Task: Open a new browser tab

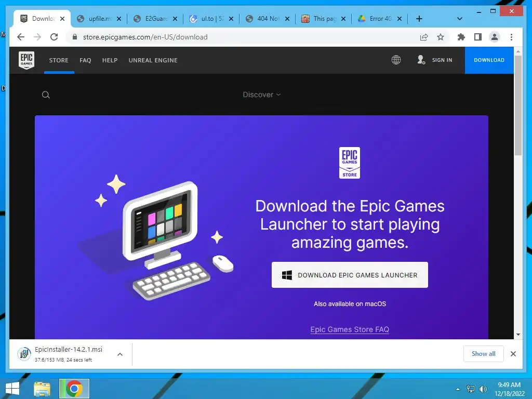Action: click(419, 19)
